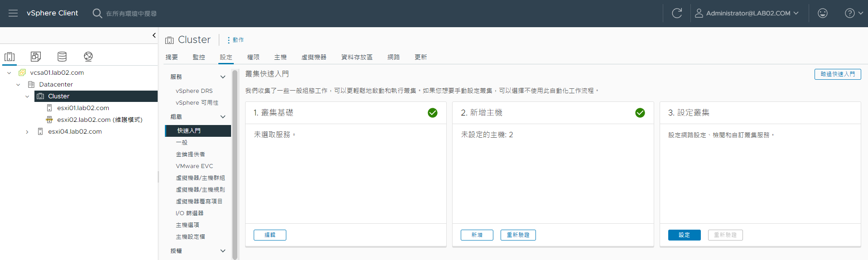
Task: Select esxi01.lab02.com host in tree
Action: tap(83, 108)
